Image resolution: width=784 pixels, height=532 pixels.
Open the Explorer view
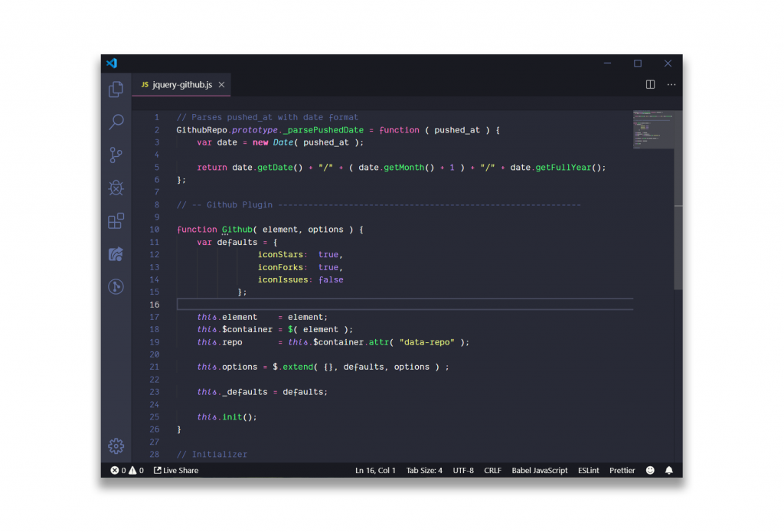(x=116, y=90)
